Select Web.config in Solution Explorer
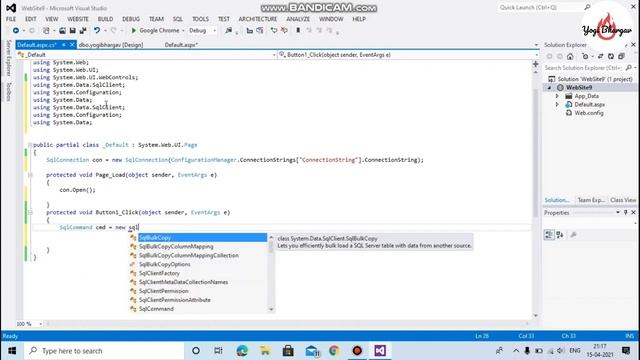640x360 pixels. point(589,113)
